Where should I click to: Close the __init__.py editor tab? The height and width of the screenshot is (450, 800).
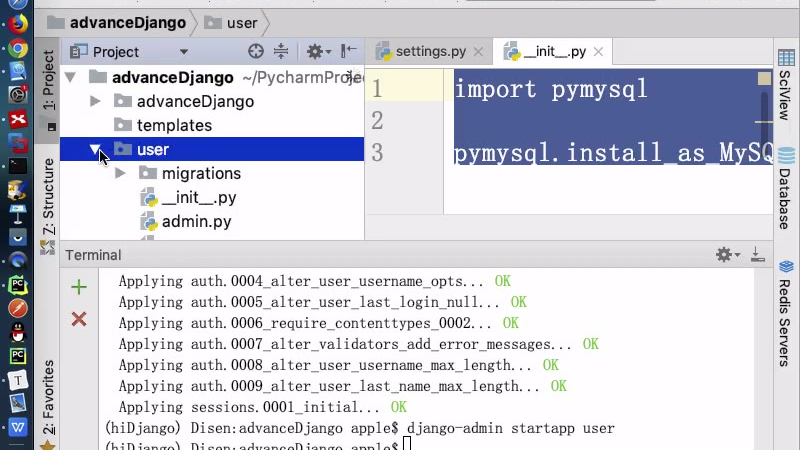(598, 52)
